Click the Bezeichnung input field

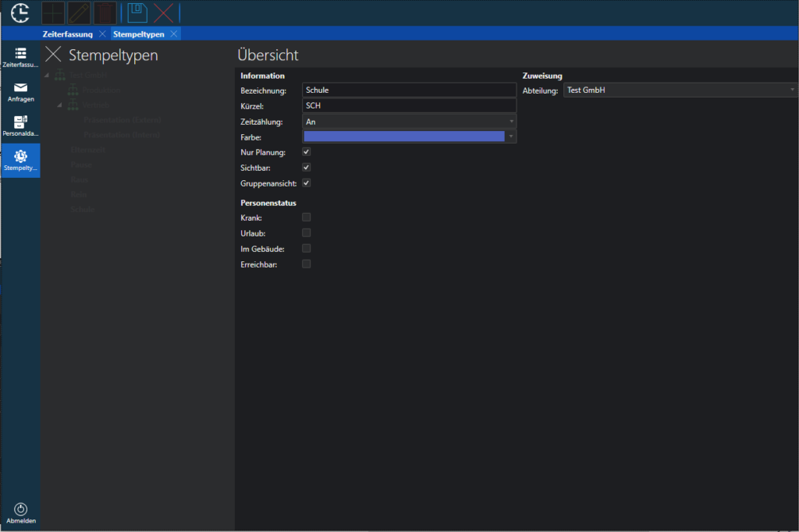point(409,90)
